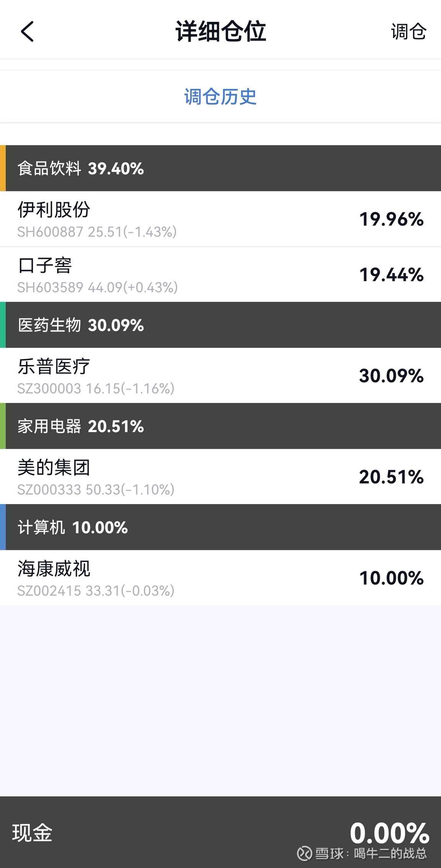
Task: Click the blue 计算机 color bar
Action: [x=3, y=527]
